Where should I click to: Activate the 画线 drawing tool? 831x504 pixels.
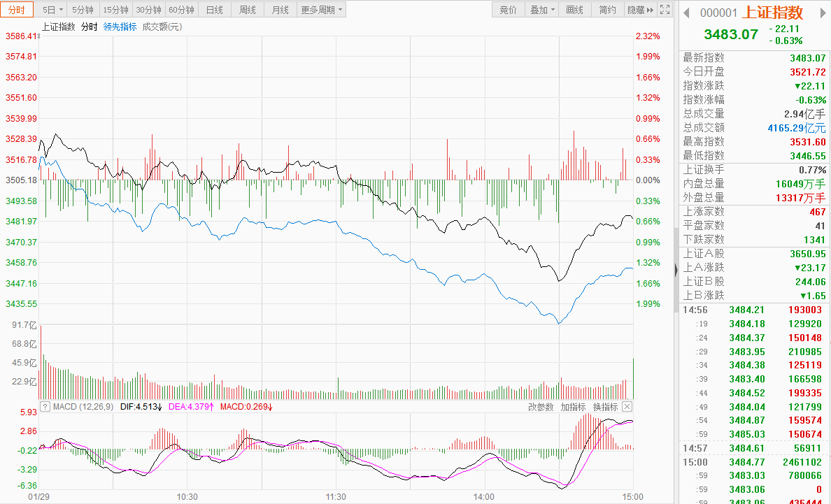click(574, 10)
